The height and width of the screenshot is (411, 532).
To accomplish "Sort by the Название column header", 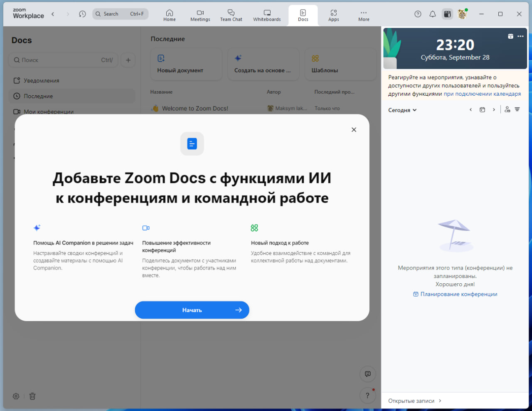I will (161, 92).
